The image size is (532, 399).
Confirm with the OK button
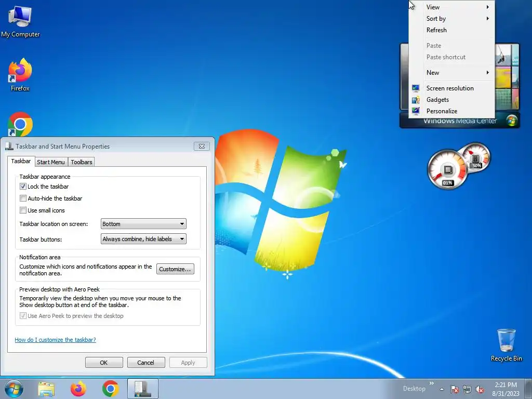point(104,362)
